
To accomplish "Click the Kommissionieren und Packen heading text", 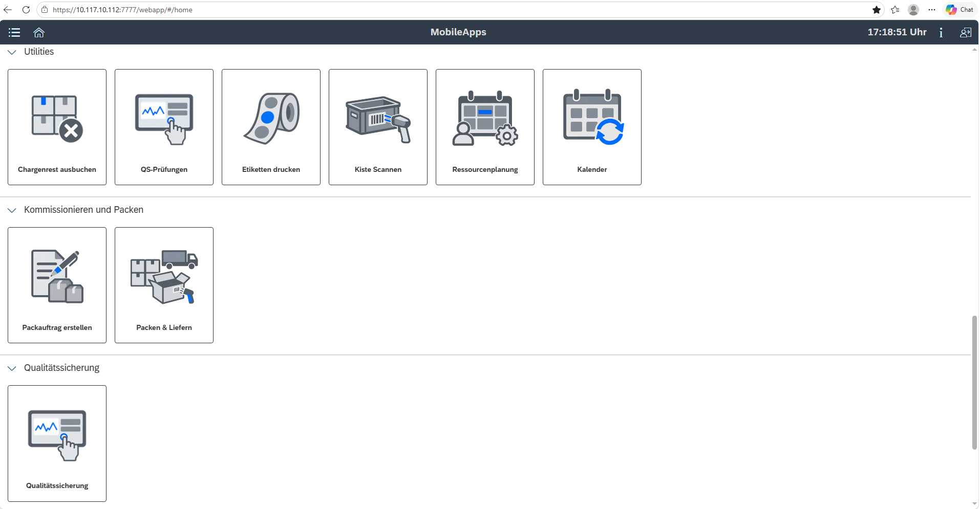I will pos(83,210).
